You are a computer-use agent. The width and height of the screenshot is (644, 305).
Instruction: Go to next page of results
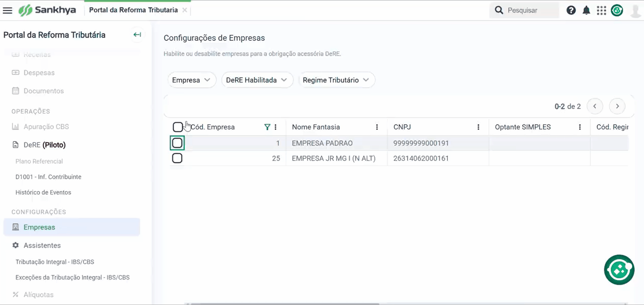tap(617, 106)
